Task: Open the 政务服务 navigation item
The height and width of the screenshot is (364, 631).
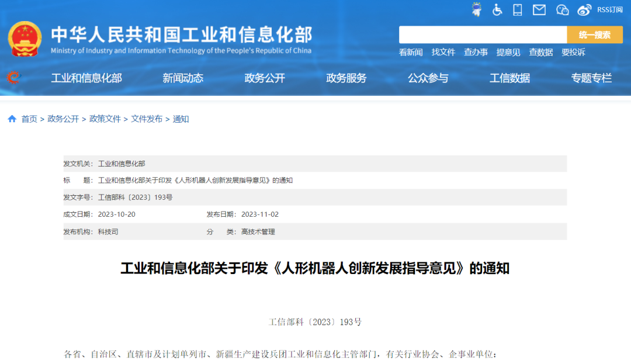Action: pos(346,78)
